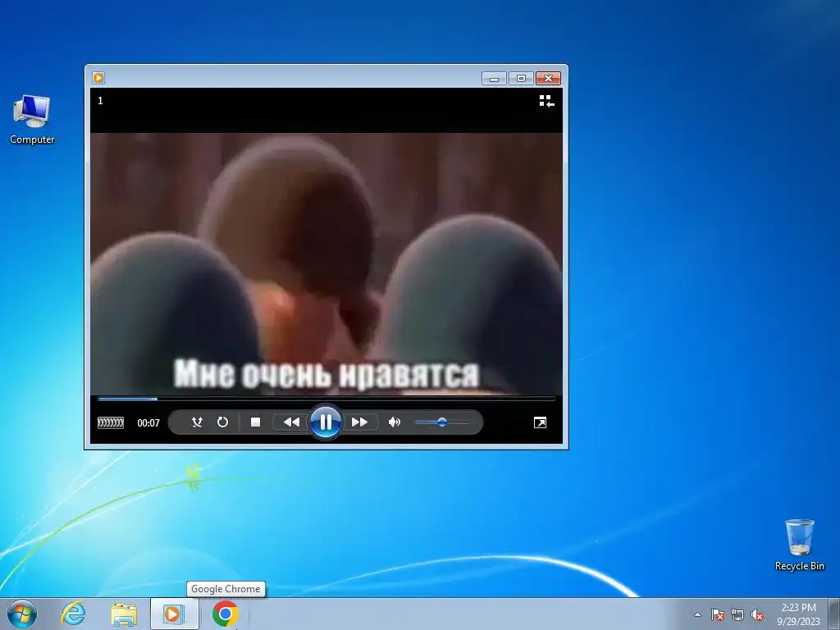Click the Show desktop strip after the clock
The image size is (840, 630).
(x=834, y=614)
